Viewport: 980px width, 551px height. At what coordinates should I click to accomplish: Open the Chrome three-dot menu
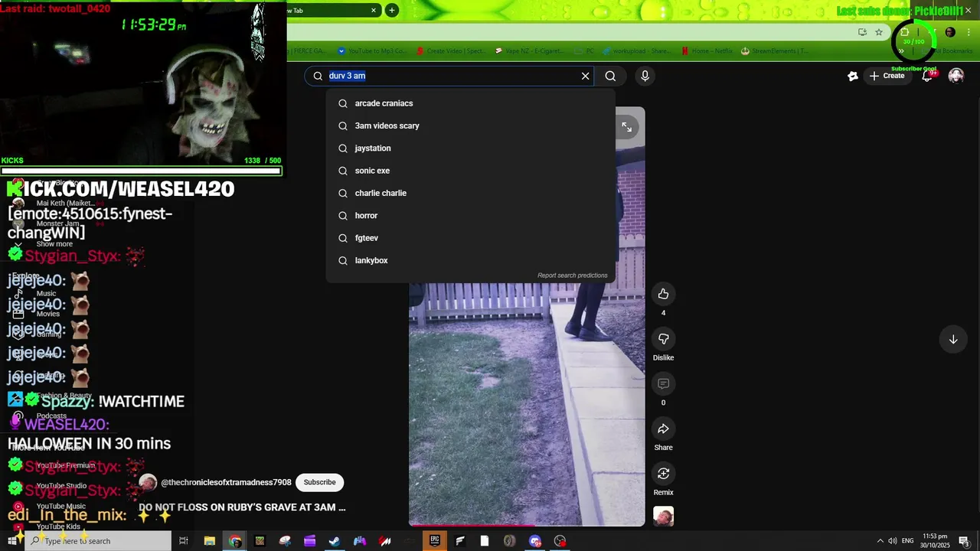[x=969, y=32]
